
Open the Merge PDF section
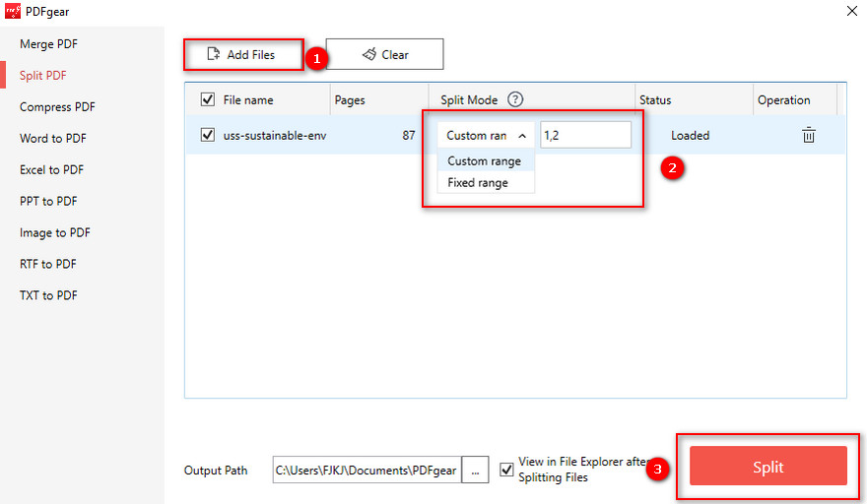(48, 44)
